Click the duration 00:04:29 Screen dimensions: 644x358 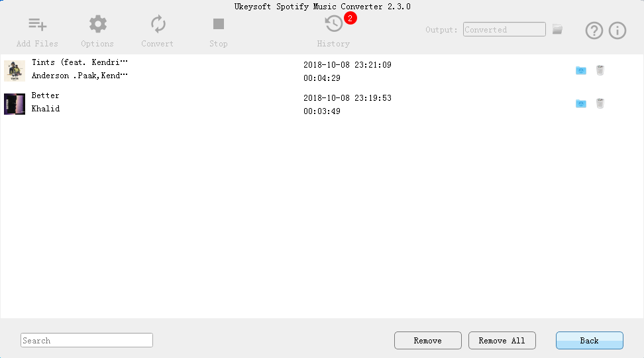(x=322, y=78)
